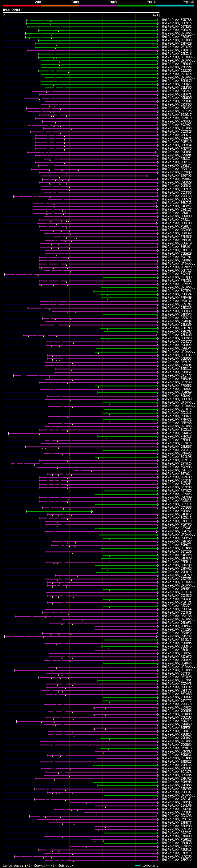
Task: Select the UniRef100_Q9SJJ7 label
Action: point(176,450)
